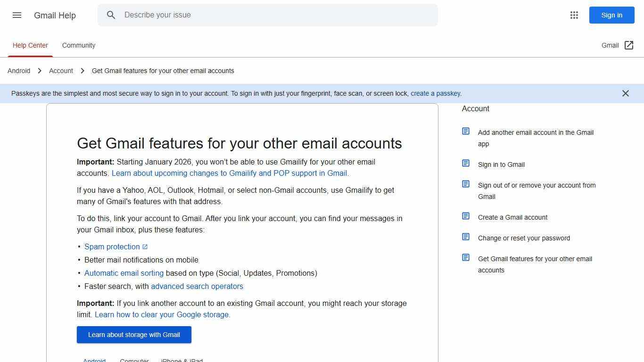Click the Sign in button
Image resolution: width=644 pixels, height=362 pixels.
[x=611, y=15]
